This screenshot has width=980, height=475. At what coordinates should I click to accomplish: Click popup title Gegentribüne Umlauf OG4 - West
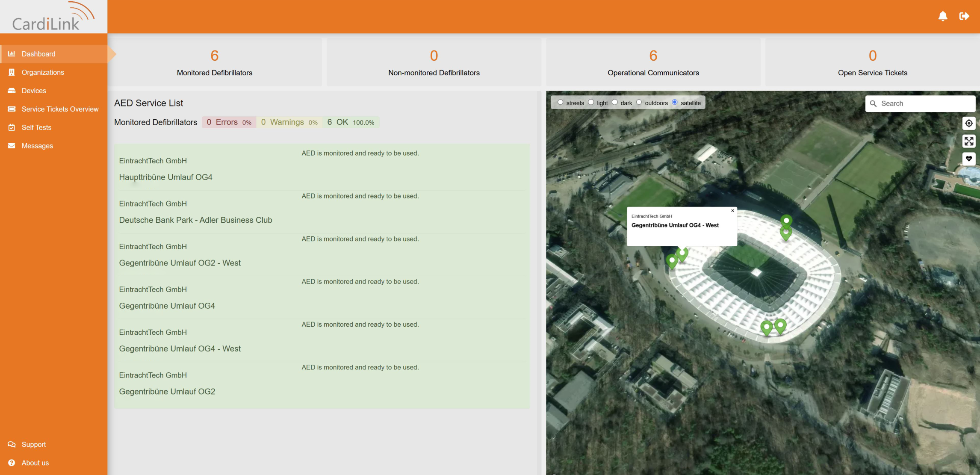point(675,225)
